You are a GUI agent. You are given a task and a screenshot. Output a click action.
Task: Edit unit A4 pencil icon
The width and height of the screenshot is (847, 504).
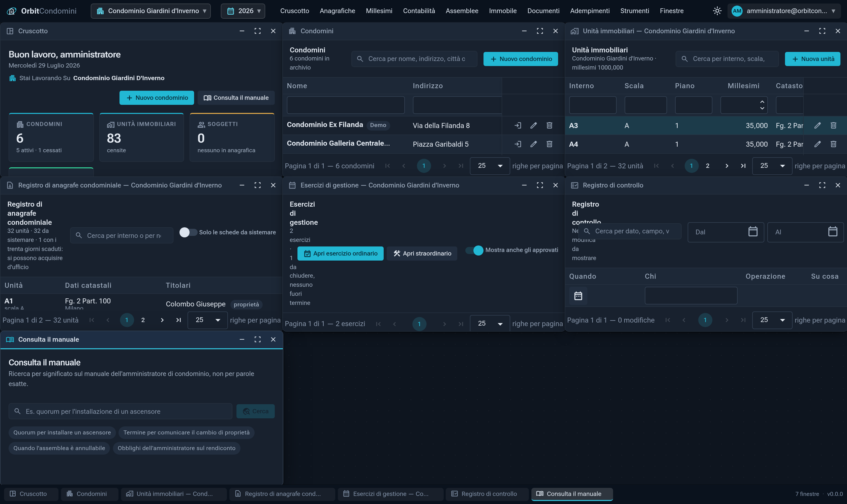[818, 144]
